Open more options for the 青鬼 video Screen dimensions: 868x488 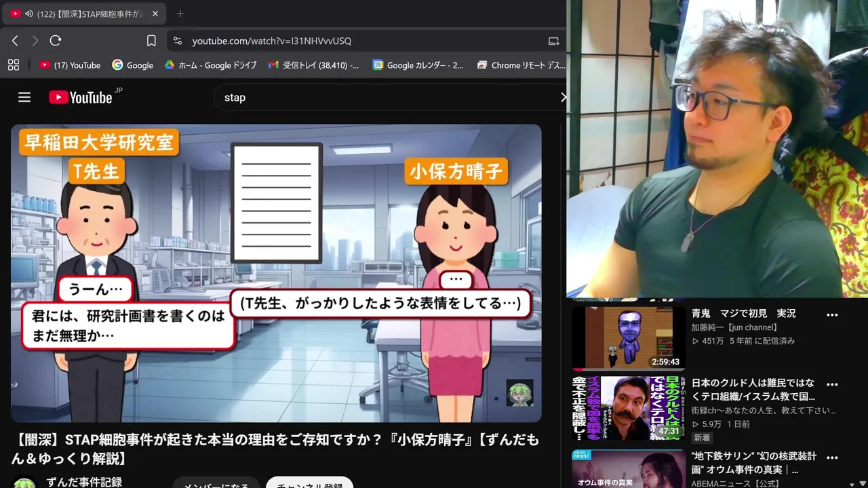pyautogui.click(x=832, y=315)
